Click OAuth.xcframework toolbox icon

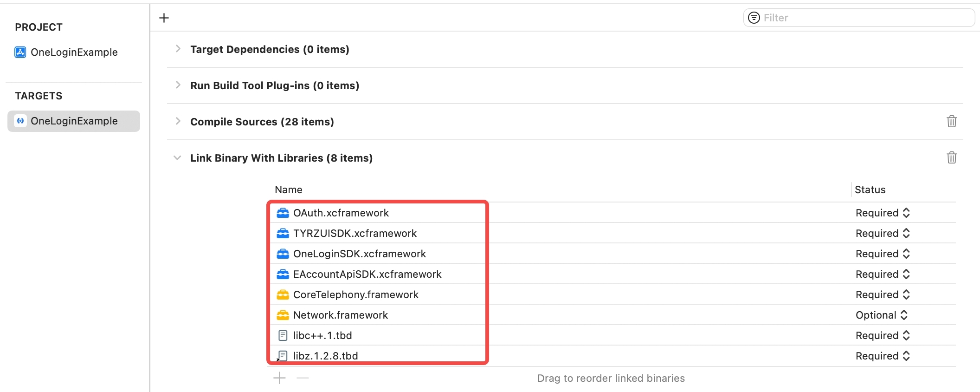coord(283,213)
